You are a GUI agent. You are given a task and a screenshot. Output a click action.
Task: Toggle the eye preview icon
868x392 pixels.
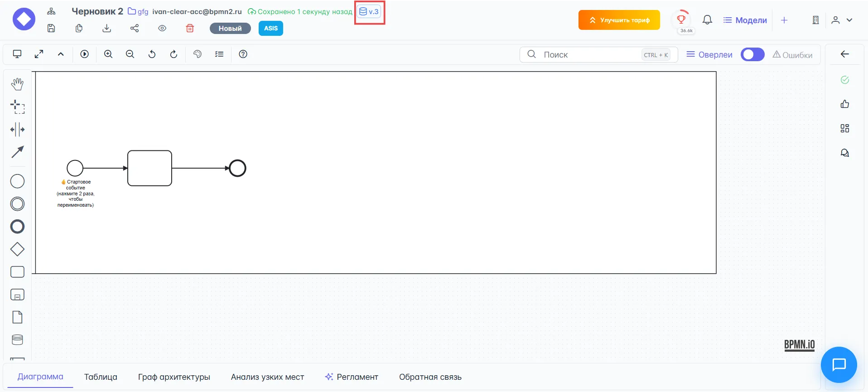(162, 28)
